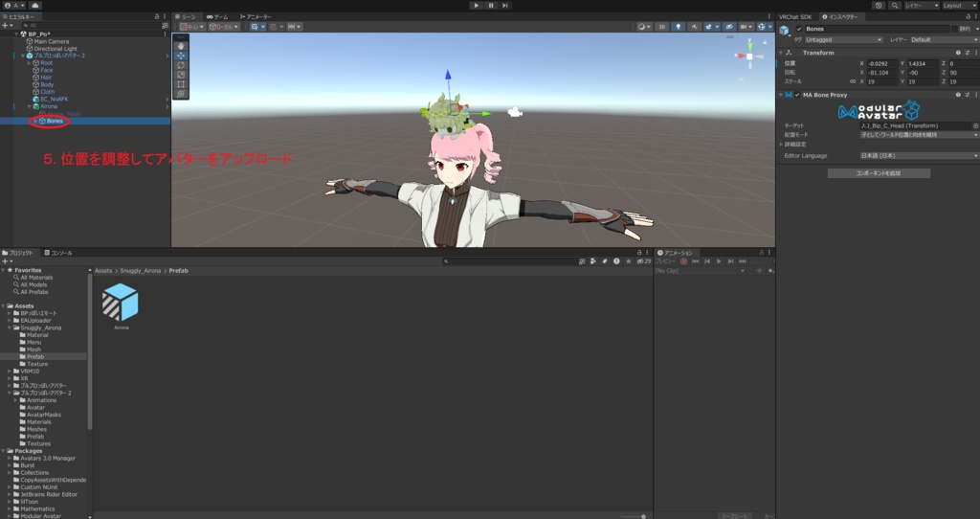Select Airona object in Hierarchy

pos(49,106)
